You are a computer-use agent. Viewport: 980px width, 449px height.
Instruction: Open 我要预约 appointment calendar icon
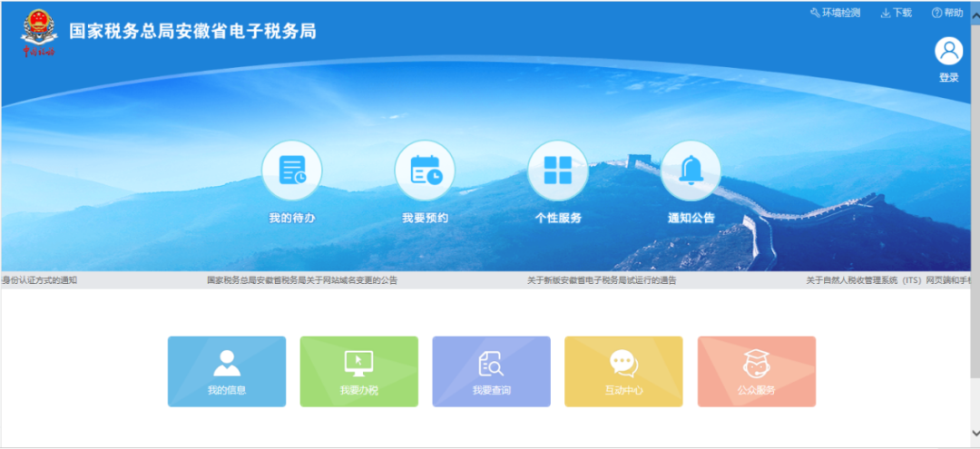point(425,170)
